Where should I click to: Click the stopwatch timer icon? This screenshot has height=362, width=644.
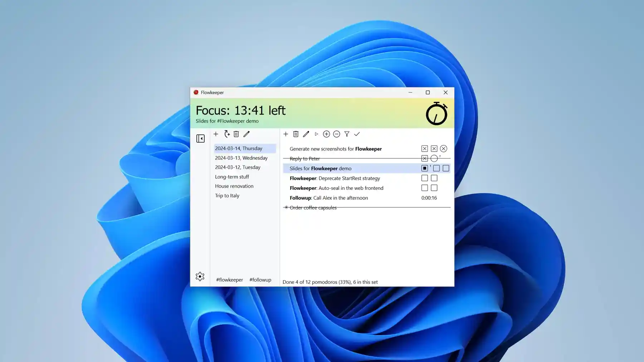[436, 114]
